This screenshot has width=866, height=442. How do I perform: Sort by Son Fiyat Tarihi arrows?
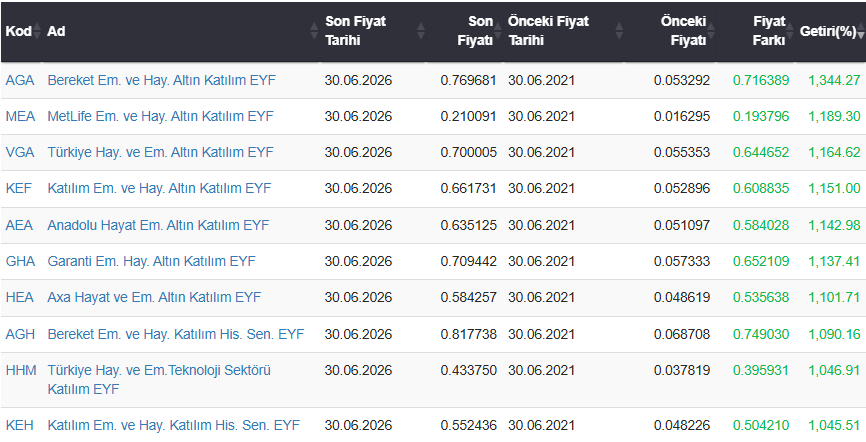point(420,31)
